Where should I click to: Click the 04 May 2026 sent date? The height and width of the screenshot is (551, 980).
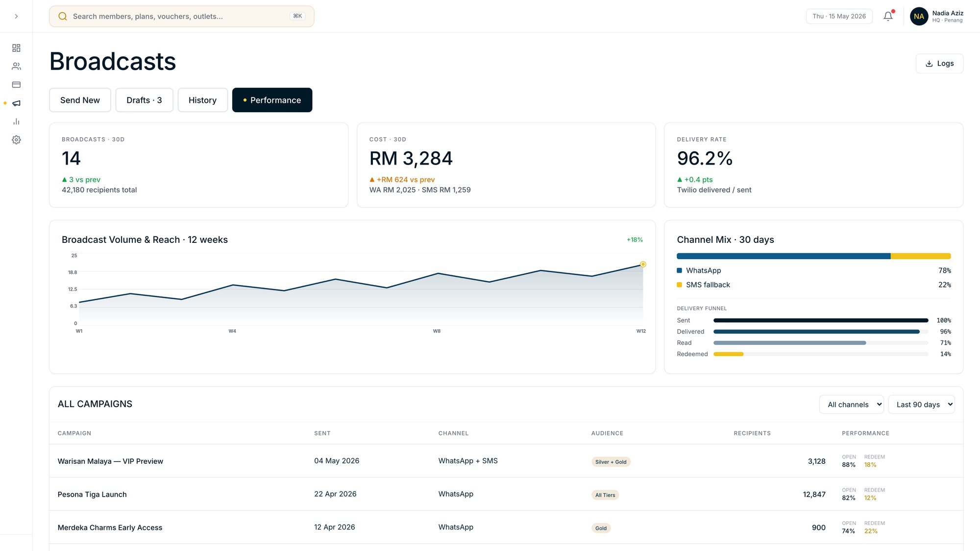[337, 461]
